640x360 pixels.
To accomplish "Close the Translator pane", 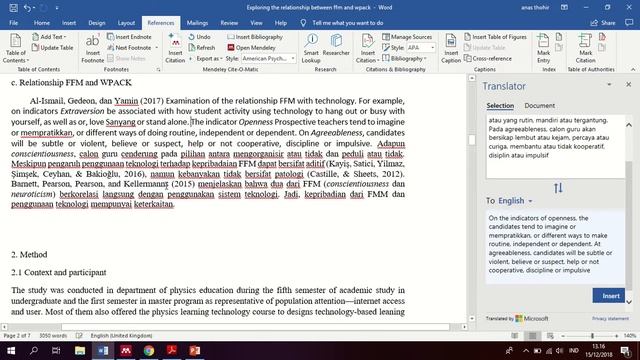I will (x=629, y=84).
